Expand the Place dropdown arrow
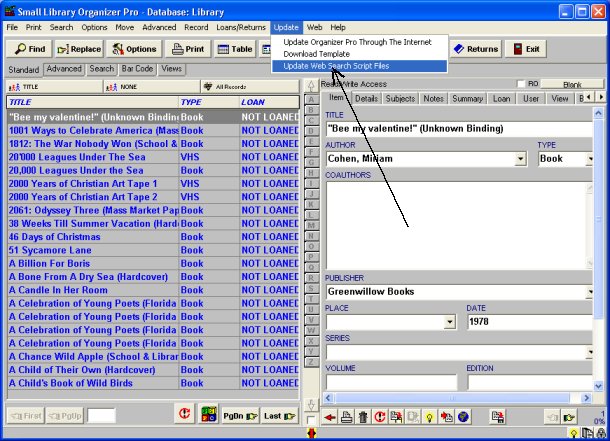 coord(450,322)
